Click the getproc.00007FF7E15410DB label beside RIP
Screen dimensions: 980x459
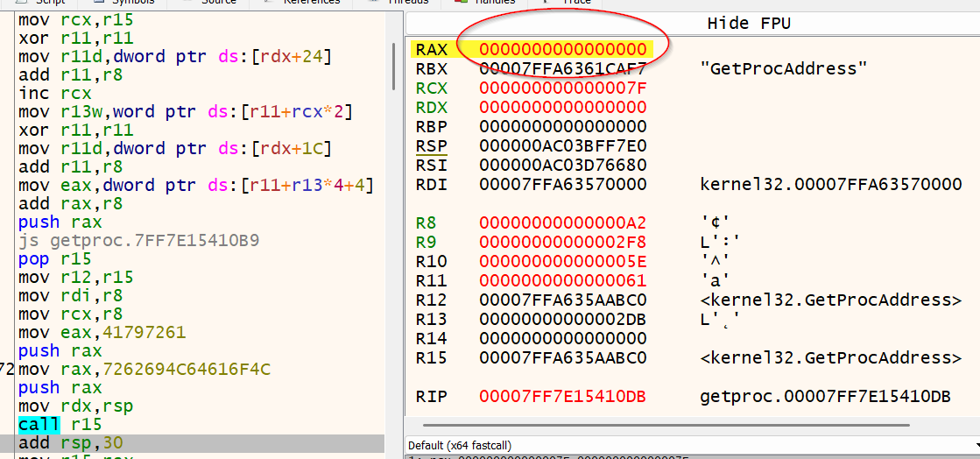[x=825, y=397]
